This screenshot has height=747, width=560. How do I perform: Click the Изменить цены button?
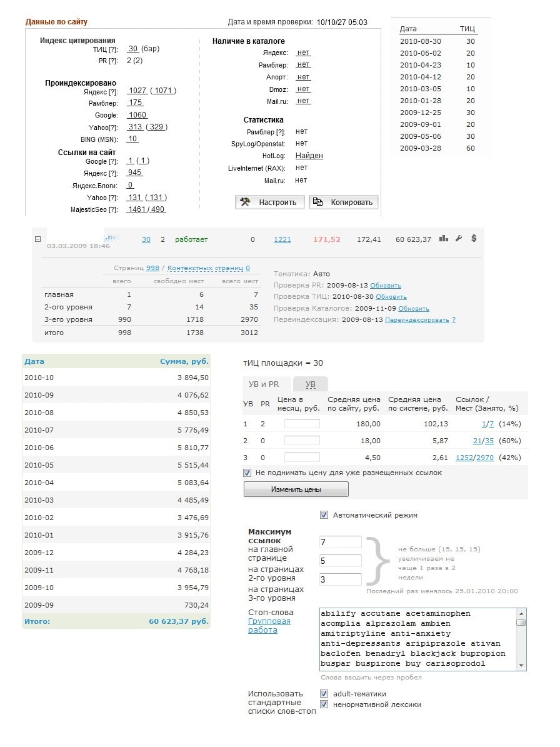(x=296, y=489)
